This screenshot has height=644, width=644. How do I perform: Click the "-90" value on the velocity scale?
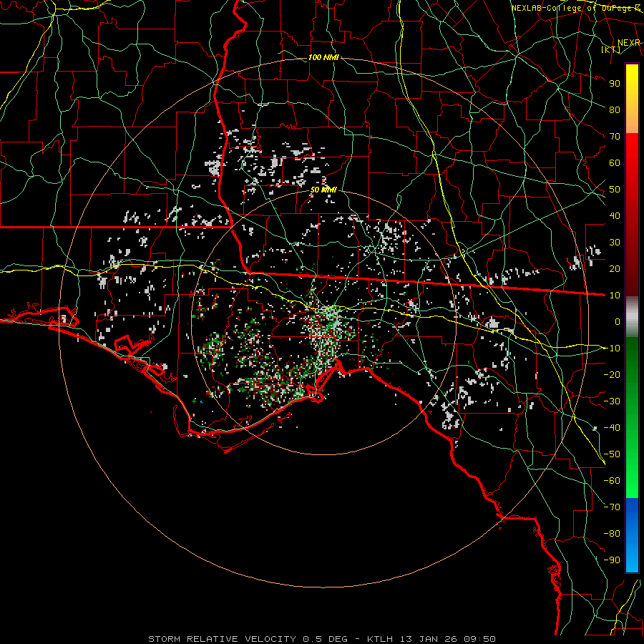click(x=612, y=560)
